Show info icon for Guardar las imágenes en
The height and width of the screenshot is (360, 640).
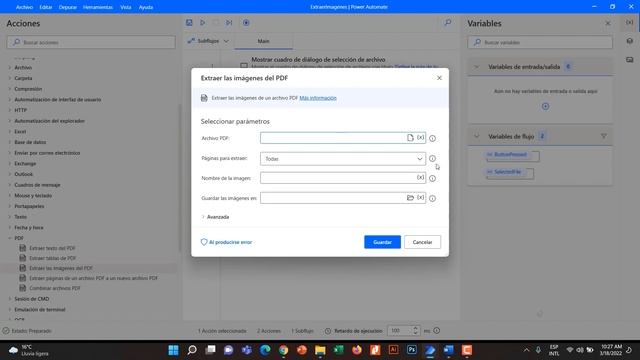(x=432, y=198)
